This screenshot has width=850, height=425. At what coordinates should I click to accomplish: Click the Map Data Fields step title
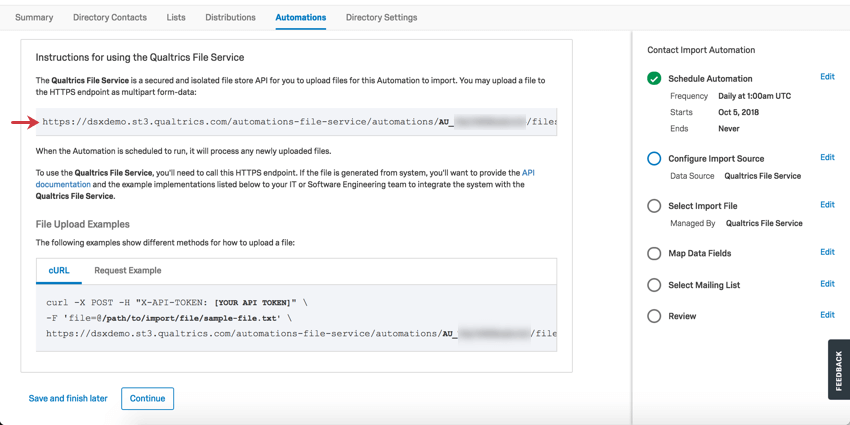700,254
